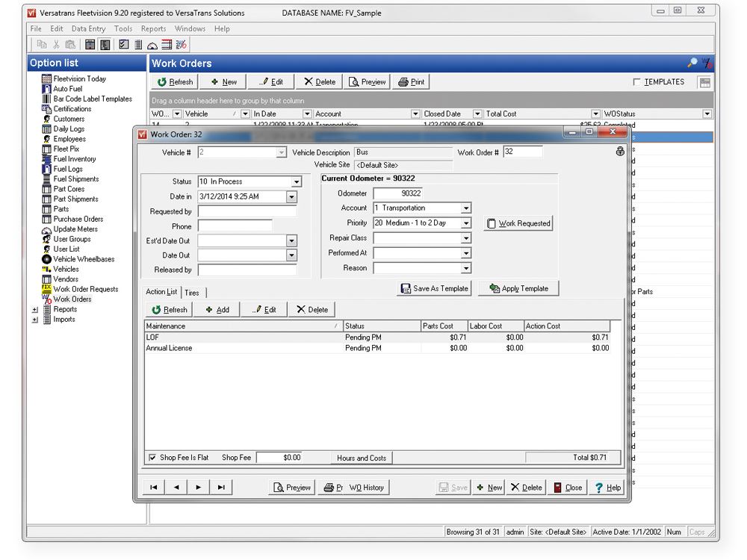
Task: Expand the Reports tree node
Action: (35, 310)
